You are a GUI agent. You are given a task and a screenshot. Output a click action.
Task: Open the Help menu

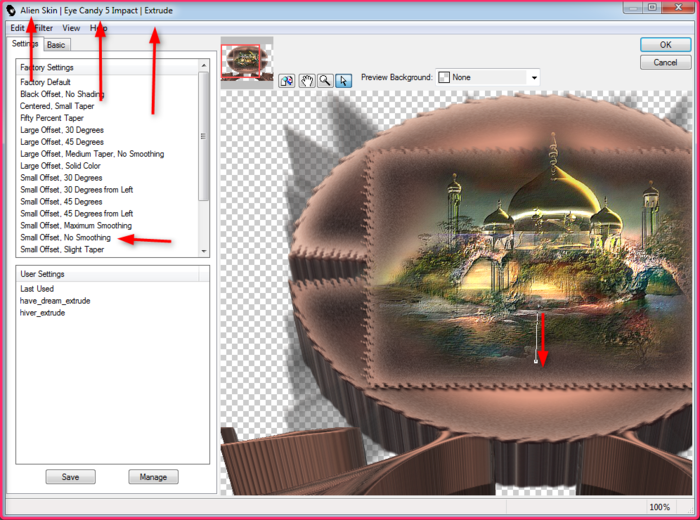pyautogui.click(x=98, y=28)
